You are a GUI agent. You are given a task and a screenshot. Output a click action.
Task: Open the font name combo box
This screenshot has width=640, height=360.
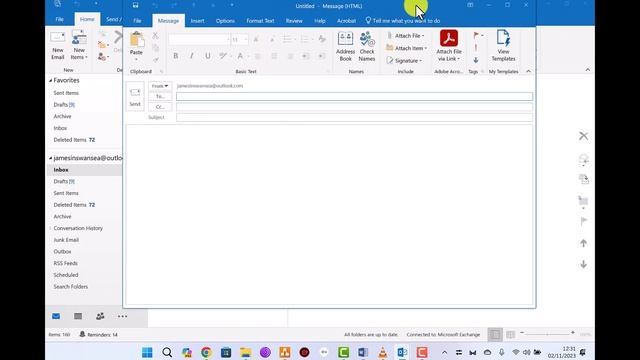(x=200, y=40)
